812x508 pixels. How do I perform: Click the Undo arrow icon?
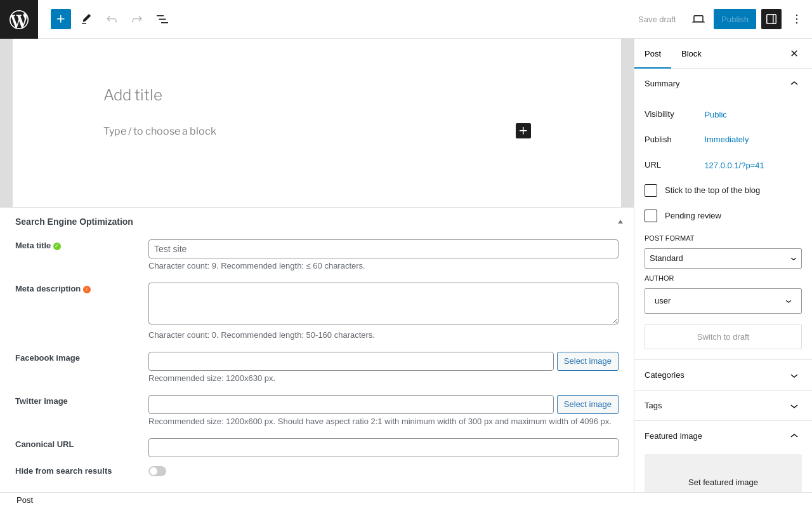[x=112, y=19]
